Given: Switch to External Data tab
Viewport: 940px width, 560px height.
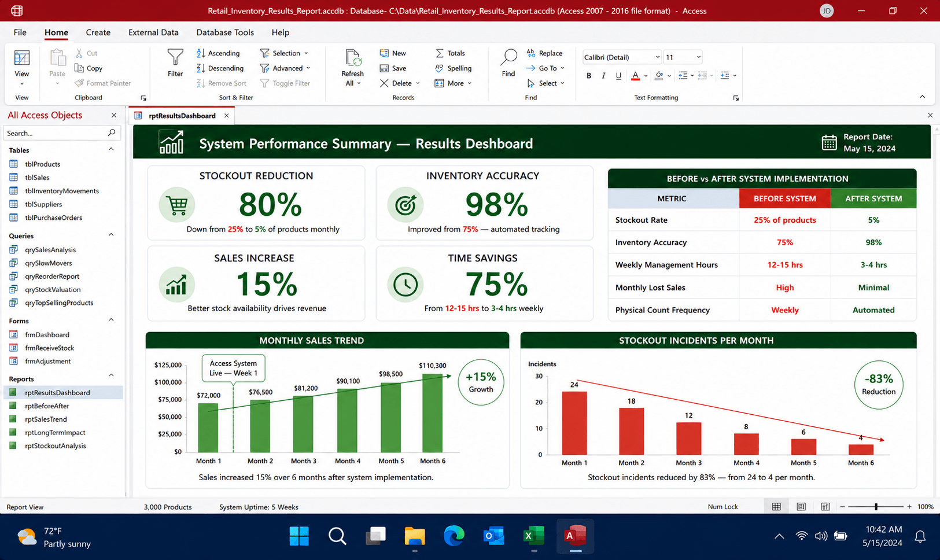Looking at the screenshot, I should [x=153, y=32].
